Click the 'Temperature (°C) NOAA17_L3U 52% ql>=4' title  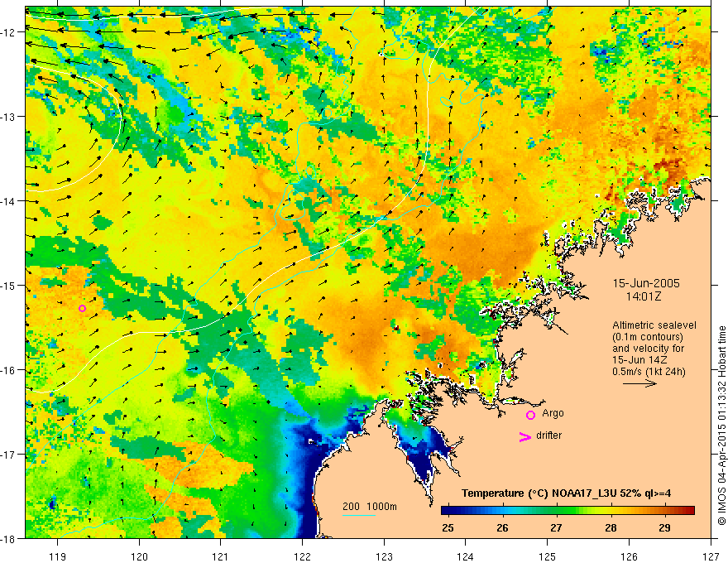point(566,493)
